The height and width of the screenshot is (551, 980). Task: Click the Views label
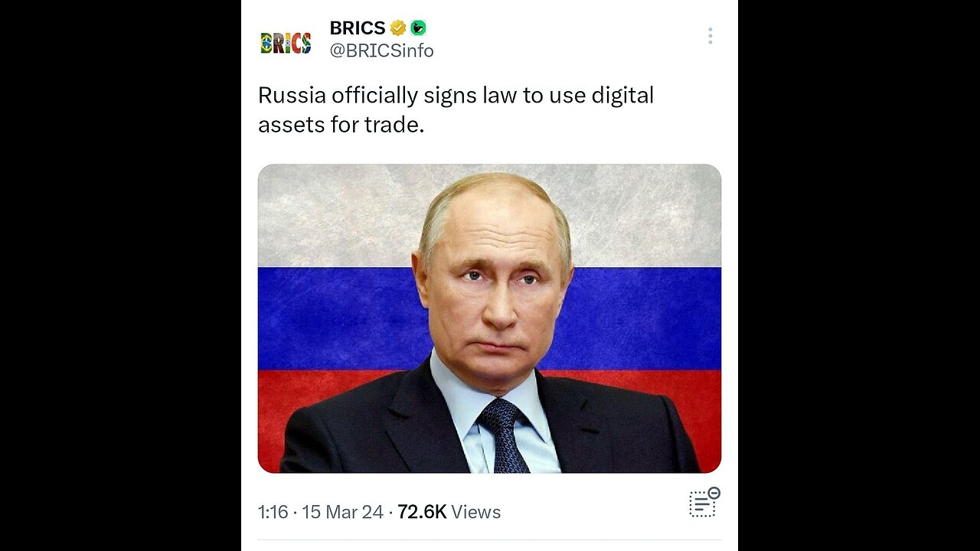[x=475, y=512]
